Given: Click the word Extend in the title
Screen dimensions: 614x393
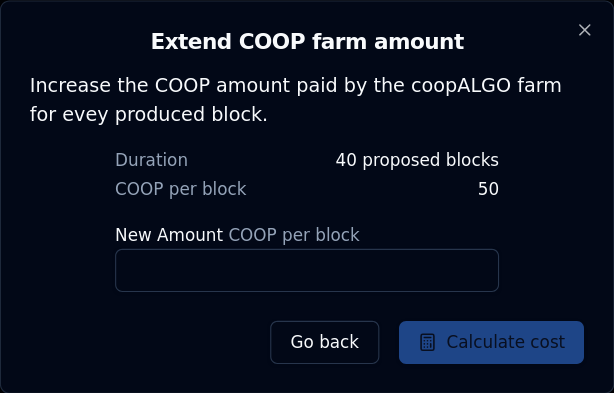Looking at the screenshot, I should [x=191, y=41].
